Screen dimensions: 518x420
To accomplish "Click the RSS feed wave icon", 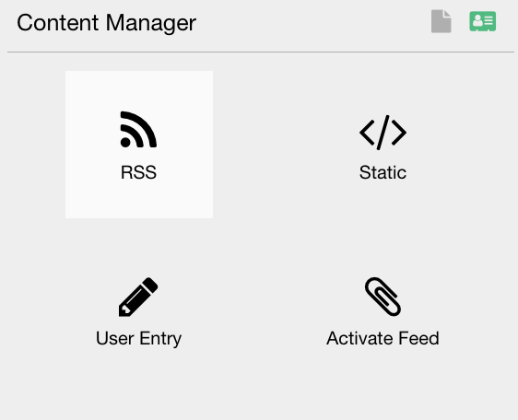I will (x=138, y=130).
